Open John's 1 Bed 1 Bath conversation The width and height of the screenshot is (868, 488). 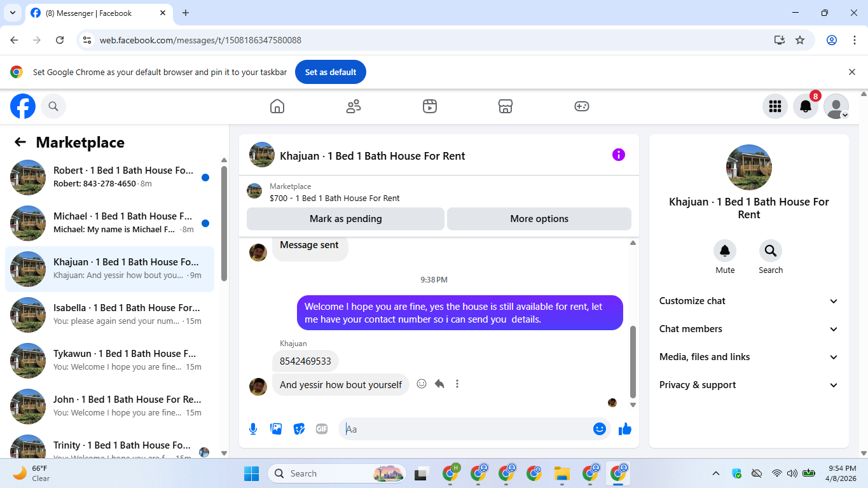109,407
